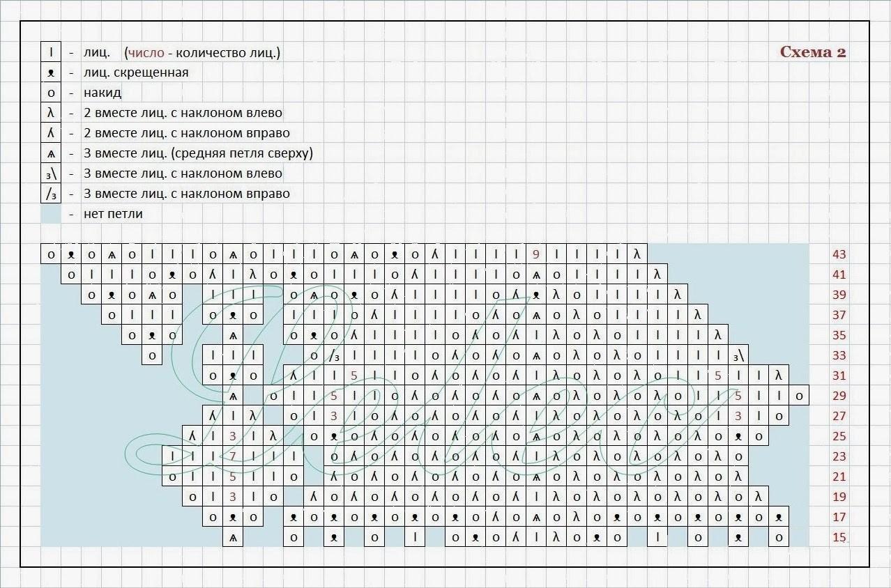Select the twisted knit stitch legend symbol
Viewport: 891px width, 588px height.
[x=51, y=72]
